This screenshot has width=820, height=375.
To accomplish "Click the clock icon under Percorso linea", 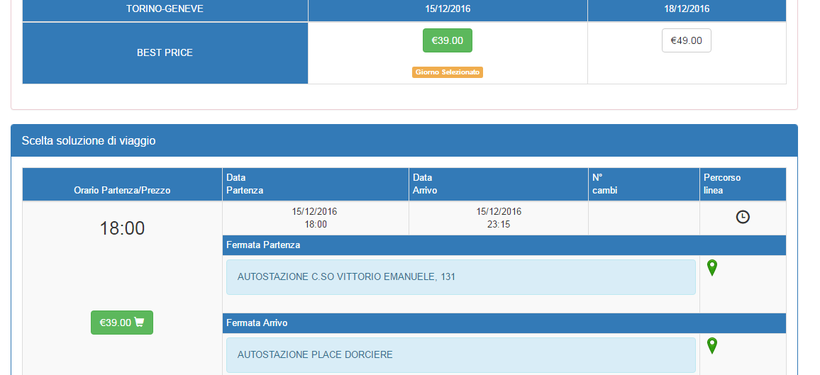I will (743, 217).
